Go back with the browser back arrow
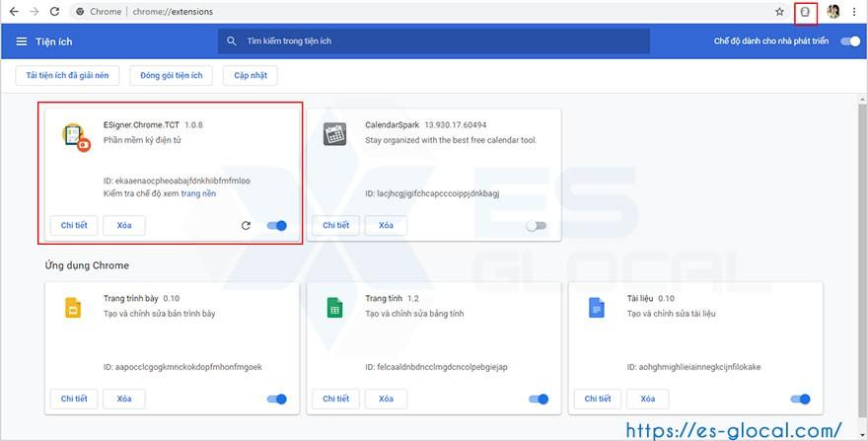The height and width of the screenshot is (441, 868). 14,12
